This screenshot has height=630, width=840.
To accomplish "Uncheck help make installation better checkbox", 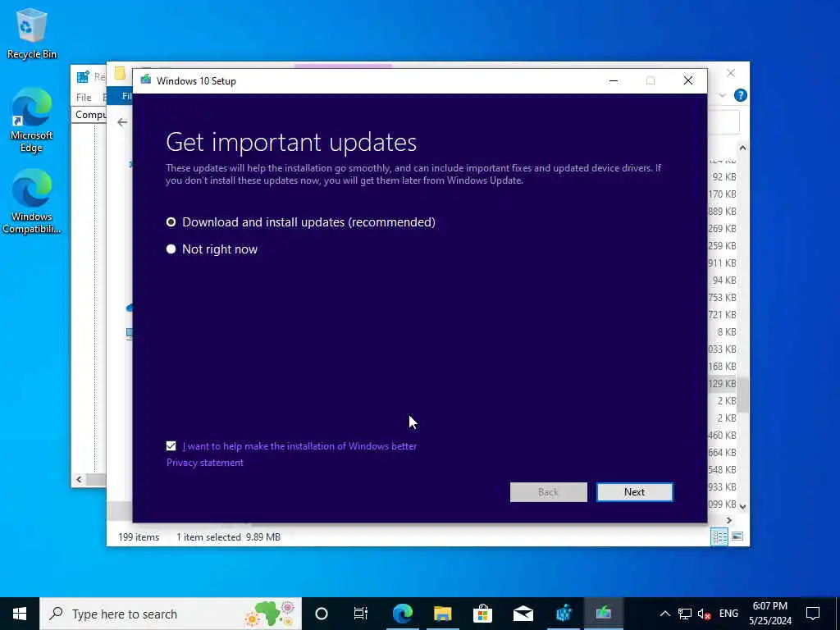I will tap(171, 445).
